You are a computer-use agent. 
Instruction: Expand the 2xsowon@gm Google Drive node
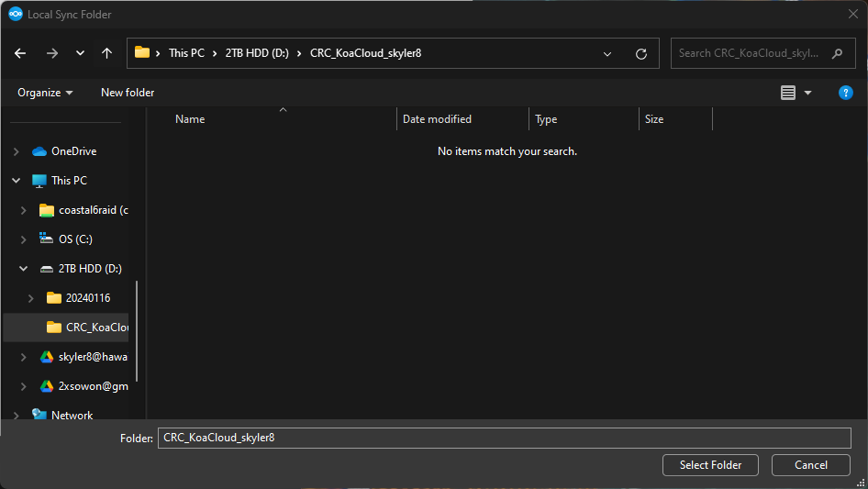point(23,386)
